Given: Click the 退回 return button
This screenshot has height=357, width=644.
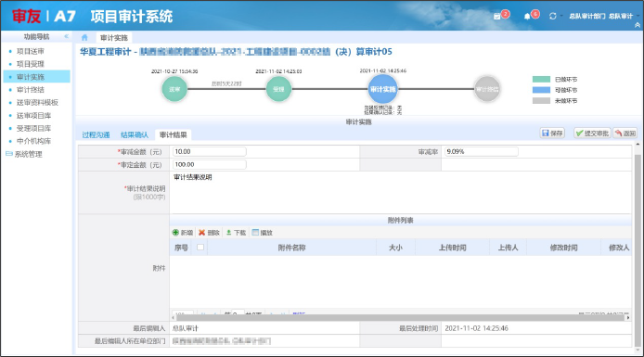Looking at the screenshot, I should point(625,133).
